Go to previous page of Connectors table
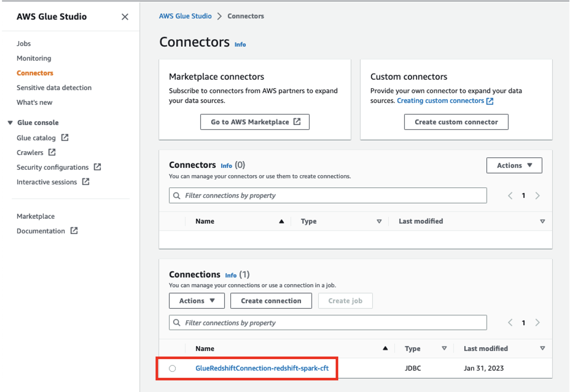 pos(510,196)
